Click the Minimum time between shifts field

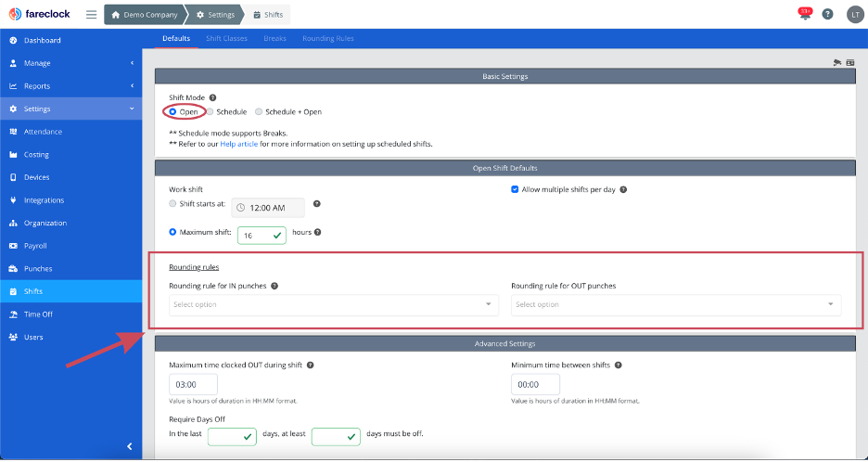(x=535, y=384)
